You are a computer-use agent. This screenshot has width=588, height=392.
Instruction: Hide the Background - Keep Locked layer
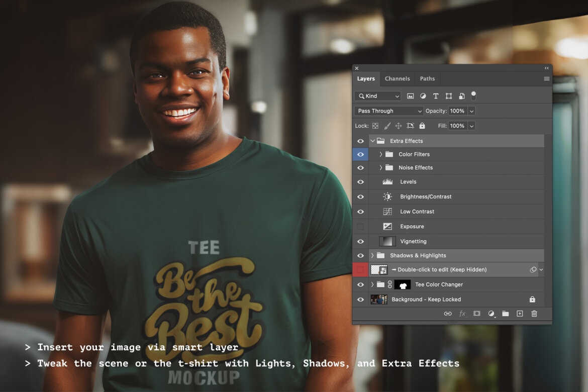coord(360,299)
